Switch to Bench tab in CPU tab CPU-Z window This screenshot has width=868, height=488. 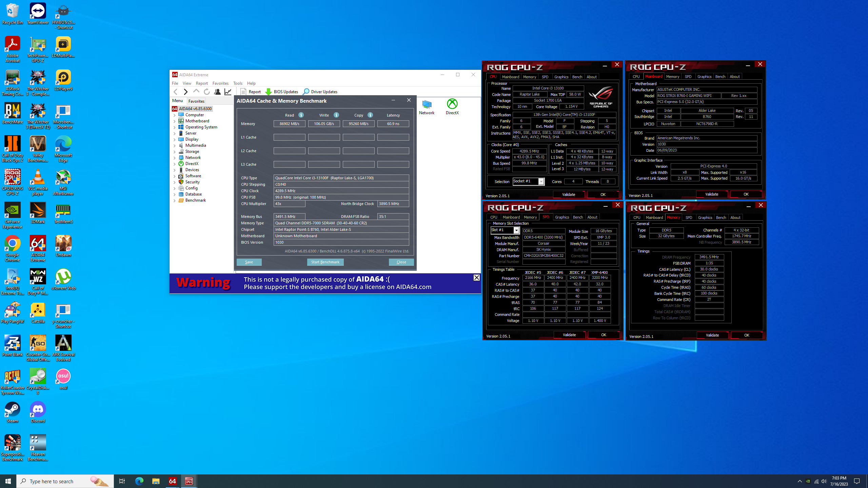click(577, 77)
